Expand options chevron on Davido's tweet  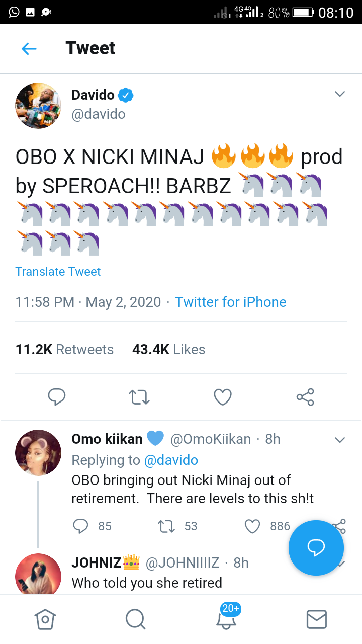pos(340,94)
